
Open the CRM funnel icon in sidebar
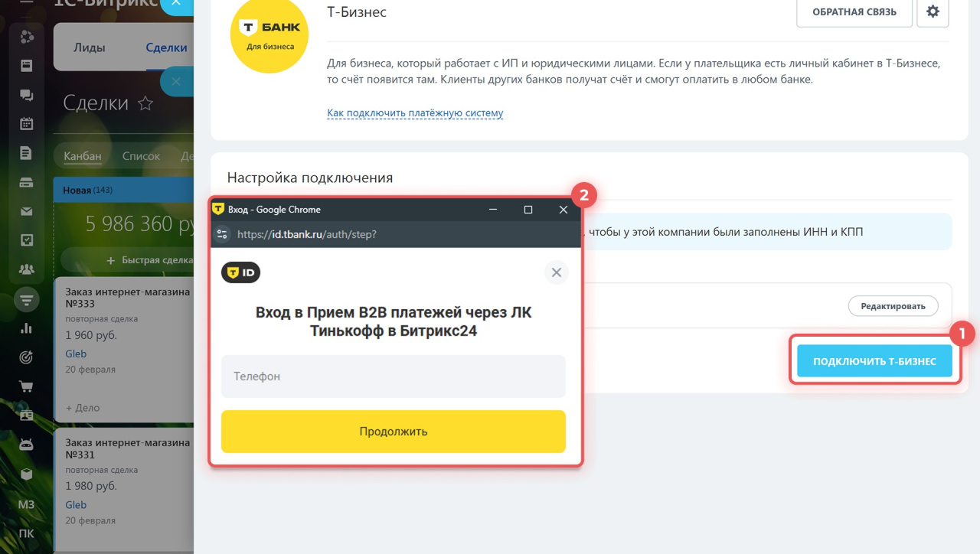tap(27, 299)
